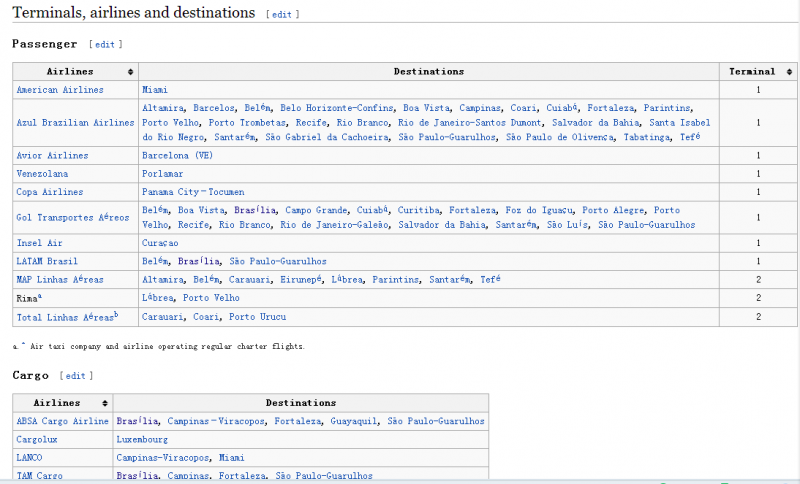Open Rio de Janeiro-Santos Dumont link
This screenshot has width=800, height=484.
(x=469, y=123)
